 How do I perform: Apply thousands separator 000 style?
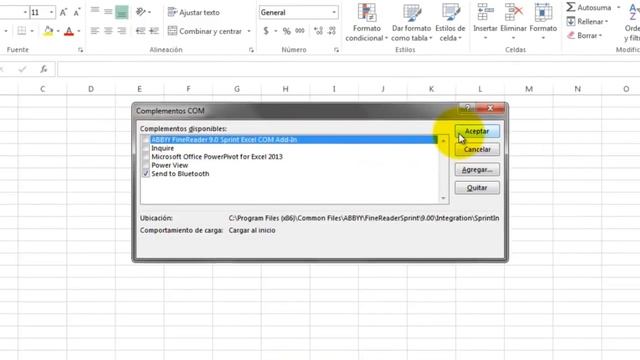(300, 31)
